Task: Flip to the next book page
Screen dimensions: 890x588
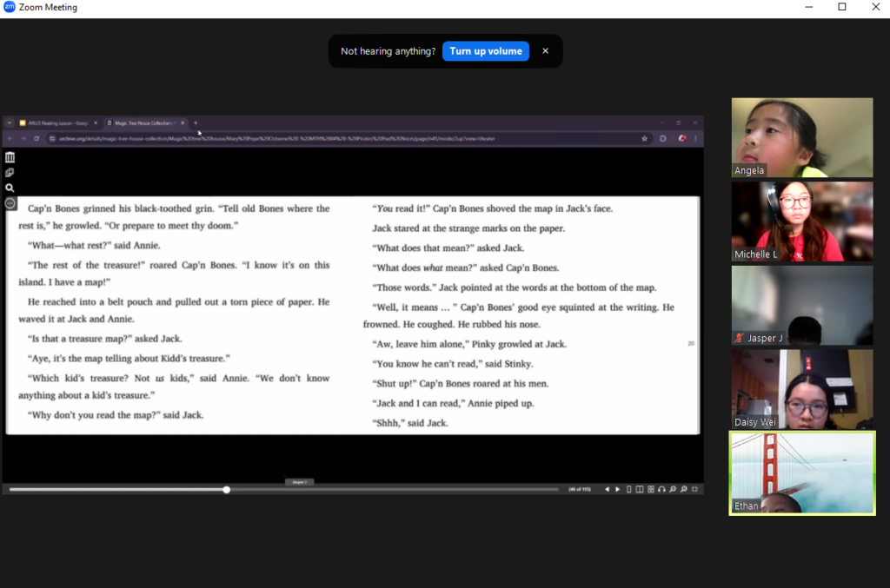Action: [618, 489]
